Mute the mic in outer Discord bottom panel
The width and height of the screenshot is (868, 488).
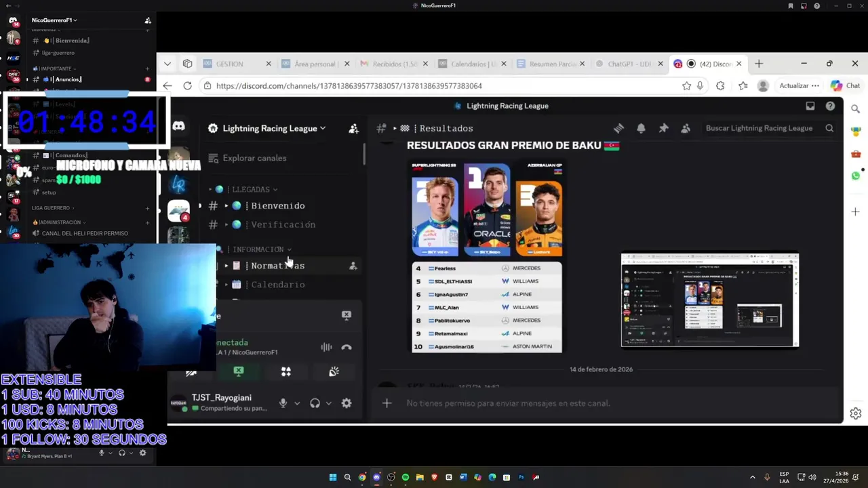(102, 453)
